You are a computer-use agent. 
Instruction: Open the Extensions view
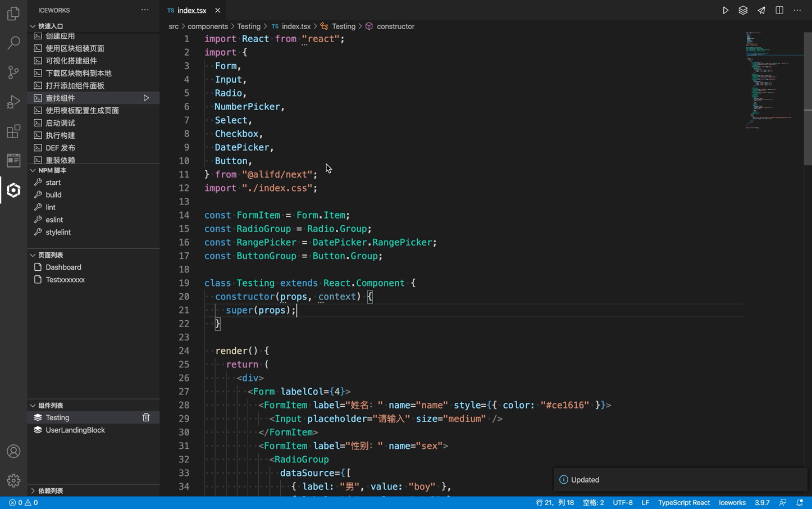pyautogui.click(x=13, y=131)
